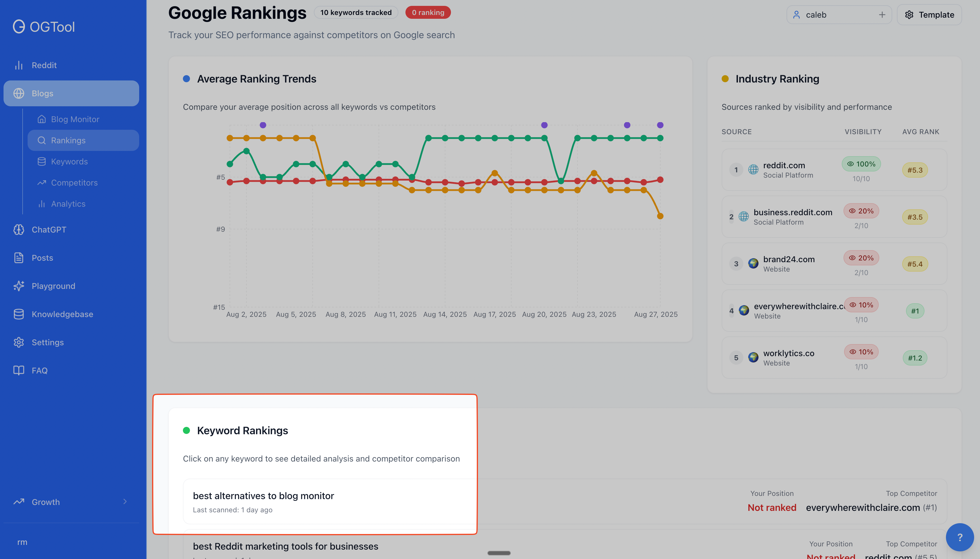
Task: Click the reddit.com source name
Action: [x=784, y=165]
